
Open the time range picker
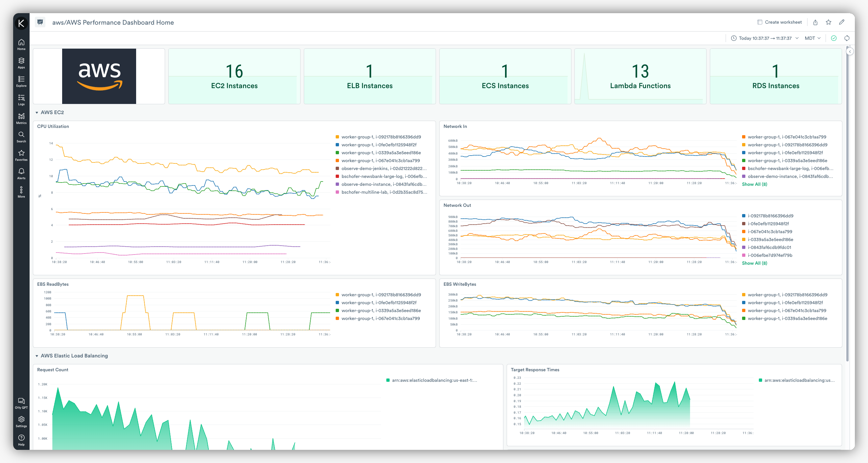(x=764, y=38)
